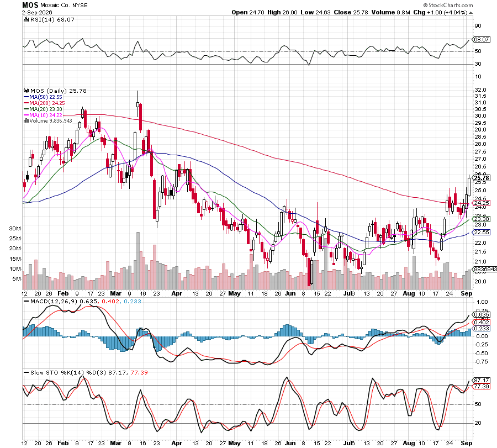Image resolution: width=497 pixels, height=448 pixels.
Task: Click the MA(200) 24.25 legend entry
Action: (47, 103)
